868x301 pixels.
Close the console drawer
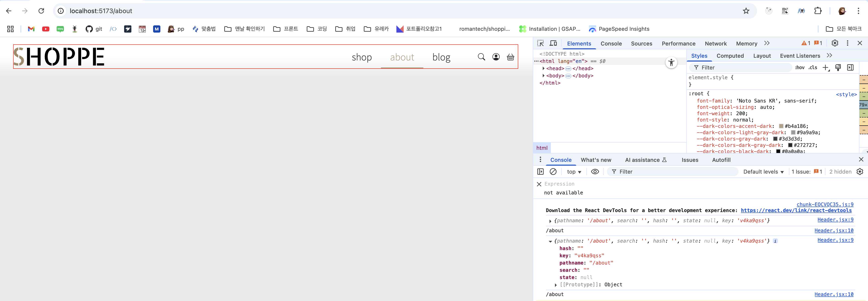click(861, 160)
